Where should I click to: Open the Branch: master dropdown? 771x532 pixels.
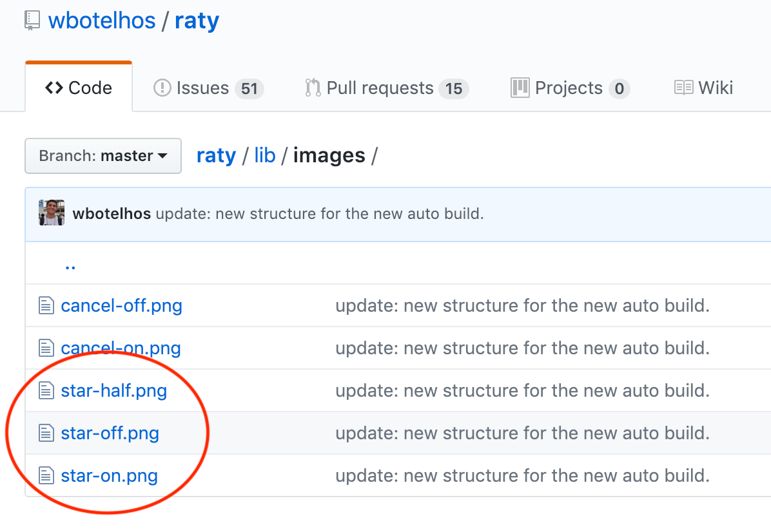(x=103, y=156)
